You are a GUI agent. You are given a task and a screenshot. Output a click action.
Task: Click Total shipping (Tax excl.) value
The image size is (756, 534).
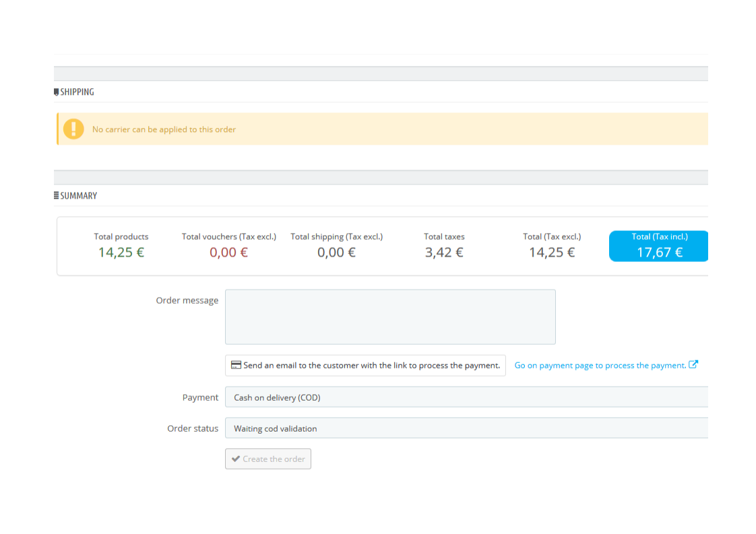point(336,252)
